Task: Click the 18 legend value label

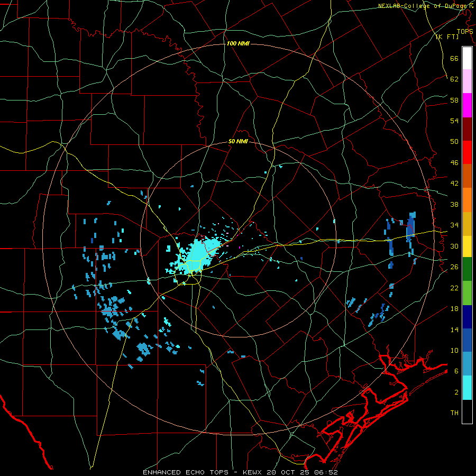Action: (454, 308)
